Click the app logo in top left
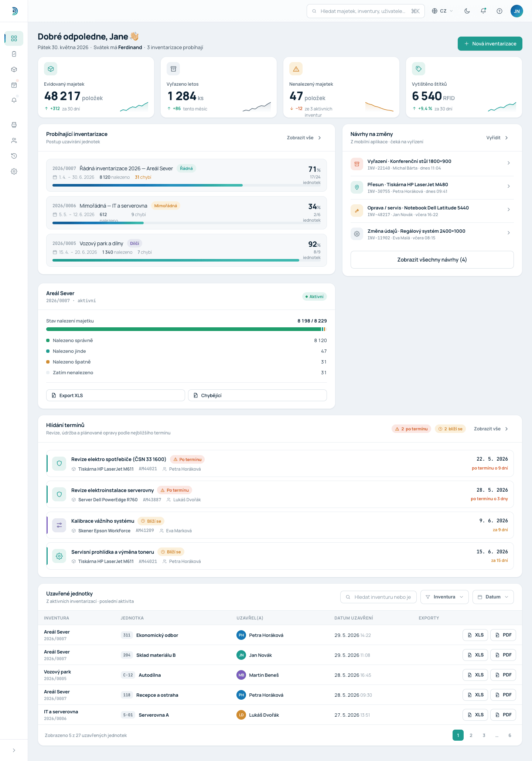Screen dimensions: 532x761 click(14, 11)
